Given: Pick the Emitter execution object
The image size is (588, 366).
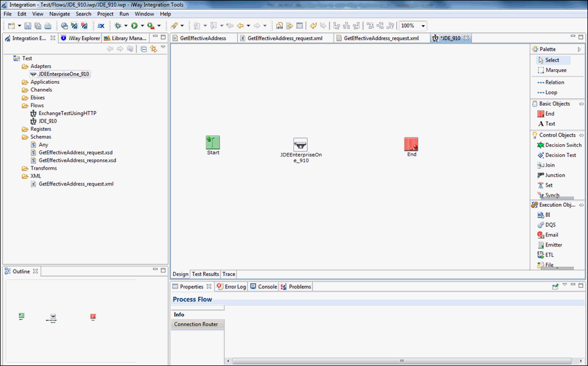Looking at the screenshot, I should click(x=550, y=245).
